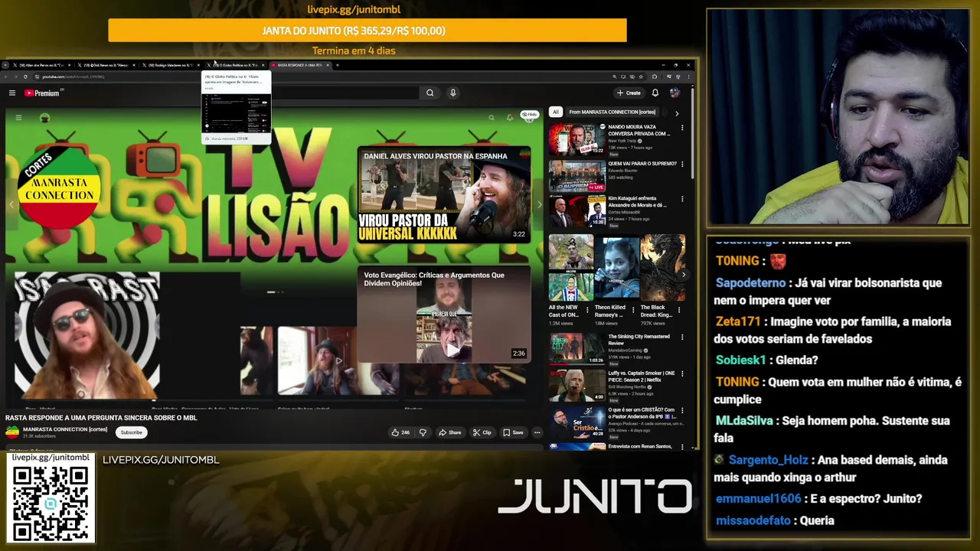980x551 pixels.
Task: Click chat username Sargento_Holz
Action: pyautogui.click(x=768, y=460)
